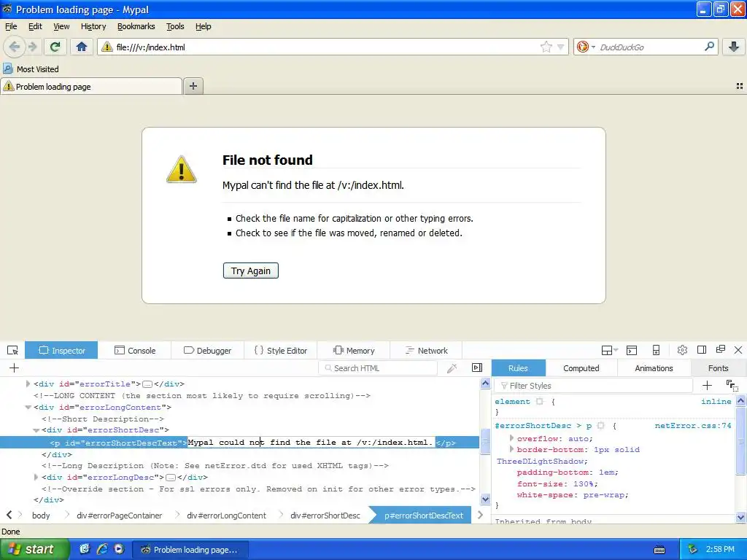Click the search magnifier in search box
This screenshot has height=560, width=747.
coord(709,47)
